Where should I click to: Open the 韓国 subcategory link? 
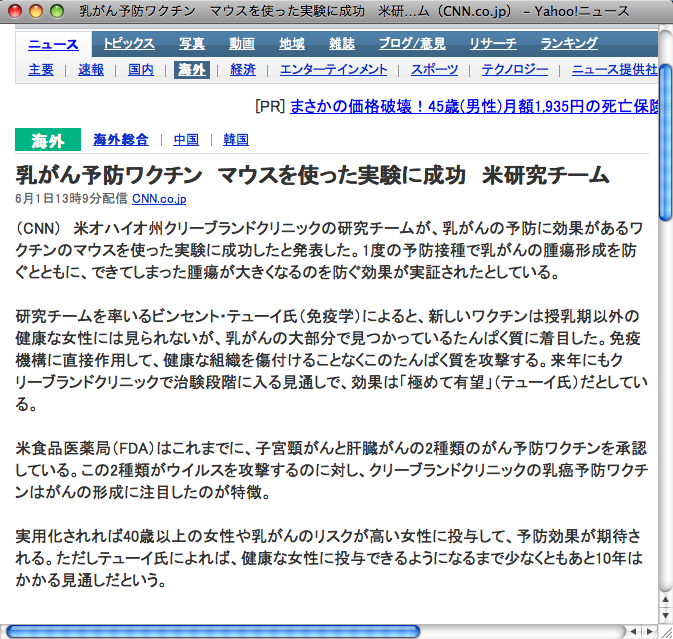pos(236,139)
